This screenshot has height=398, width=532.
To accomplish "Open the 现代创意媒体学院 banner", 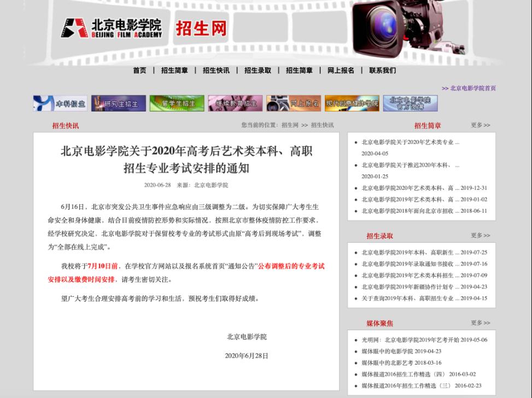I will 352,103.
